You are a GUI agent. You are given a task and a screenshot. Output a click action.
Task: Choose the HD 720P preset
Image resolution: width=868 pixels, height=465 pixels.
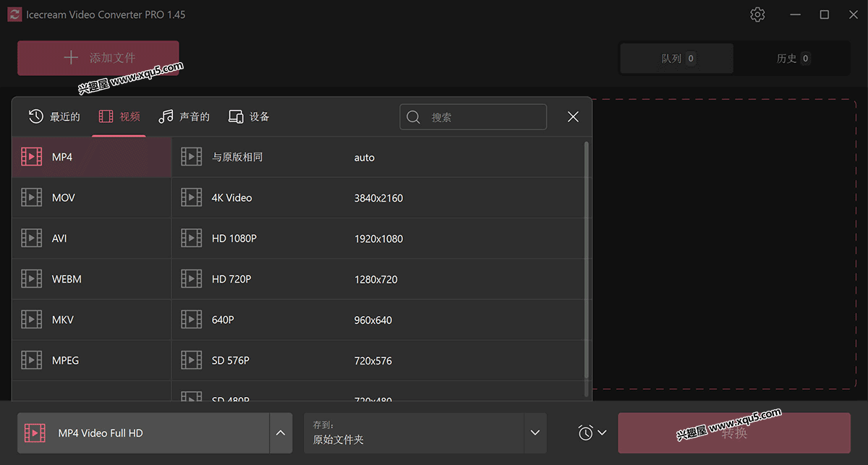click(377, 279)
